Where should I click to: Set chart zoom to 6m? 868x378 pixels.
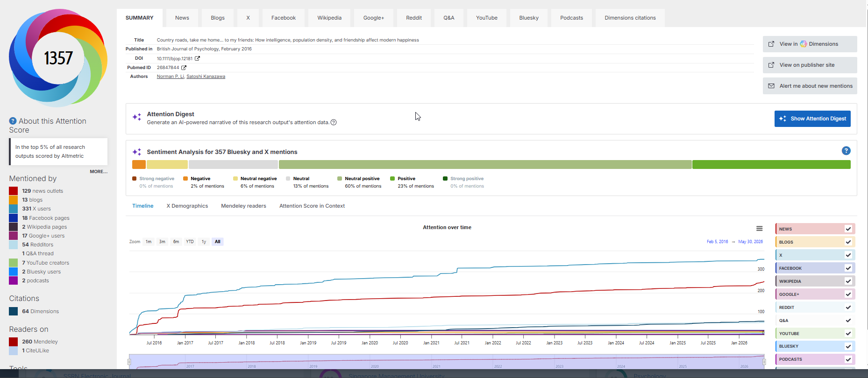point(176,242)
